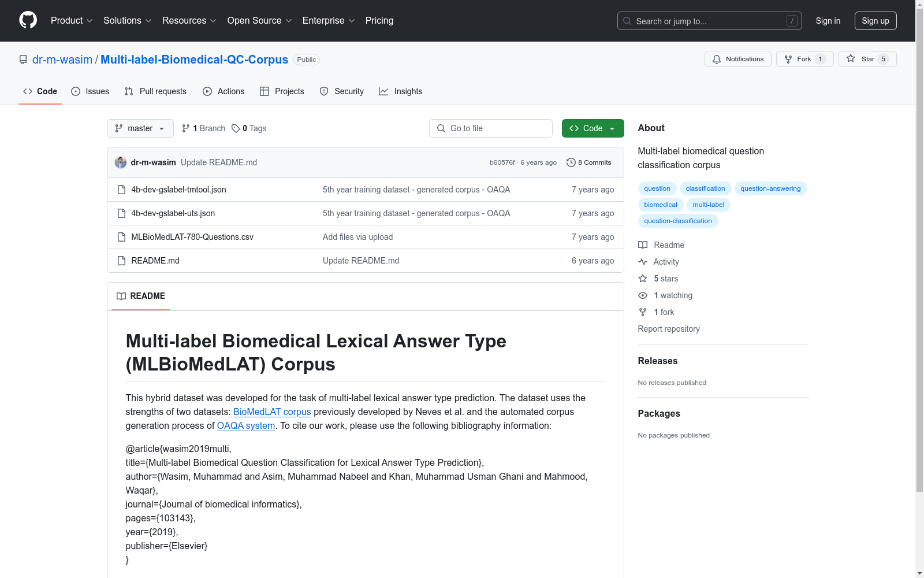
Task: Select the question-answering topic tag
Action: pos(770,188)
